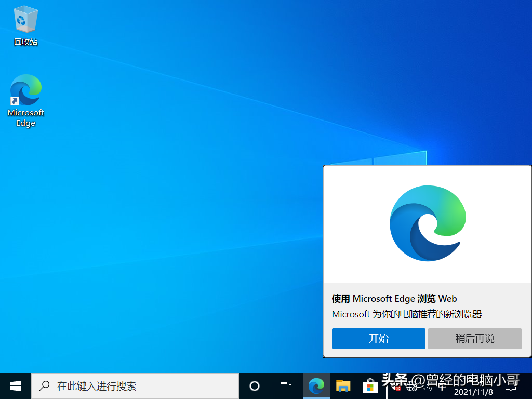Launch Microsoft Edge from the taskbar
Image resolution: width=532 pixels, height=399 pixels.
[x=316, y=386]
